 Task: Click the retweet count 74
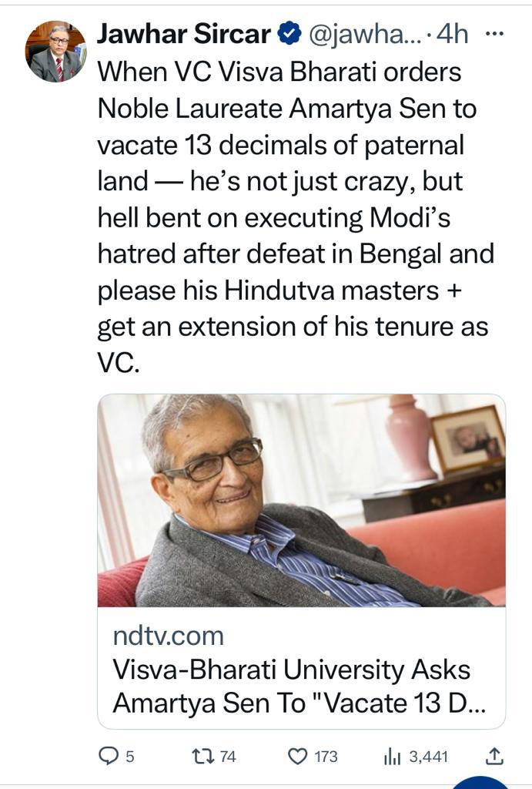click(x=228, y=757)
